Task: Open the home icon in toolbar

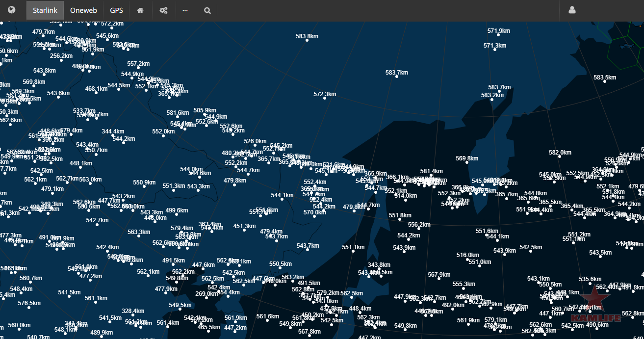Action: (140, 10)
